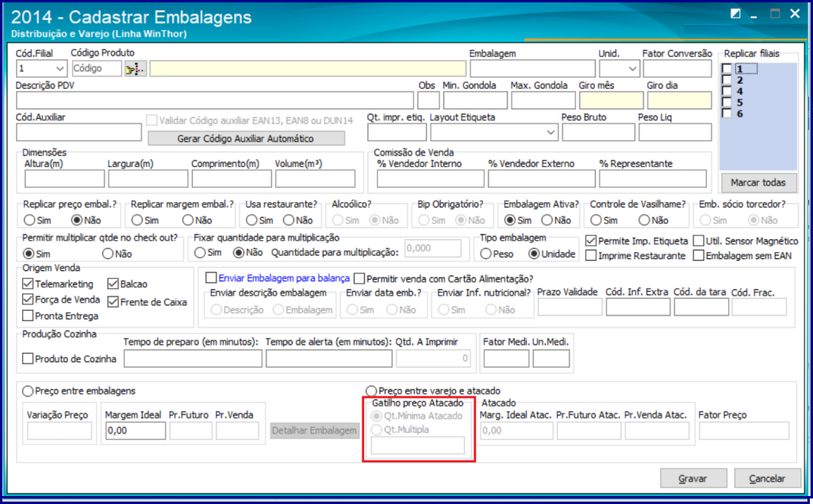Click the Obs field
The height and width of the screenshot is (504, 813).
[x=428, y=101]
